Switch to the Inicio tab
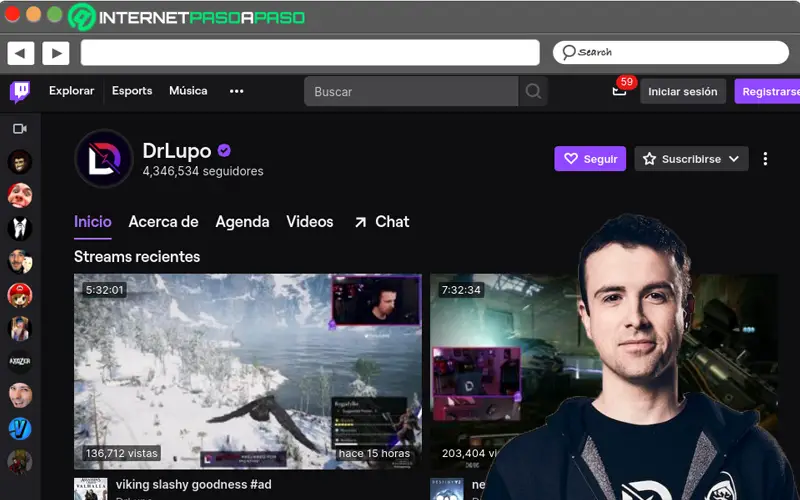The width and height of the screenshot is (800, 500). [93, 221]
